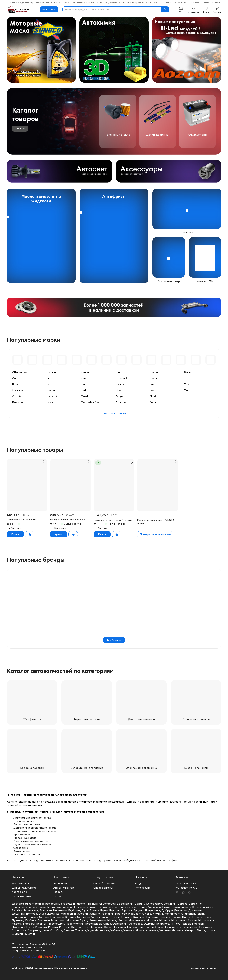Open WhatsApp icon in footer contacts
The width and height of the screenshot is (228, 980).
click(189, 893)
